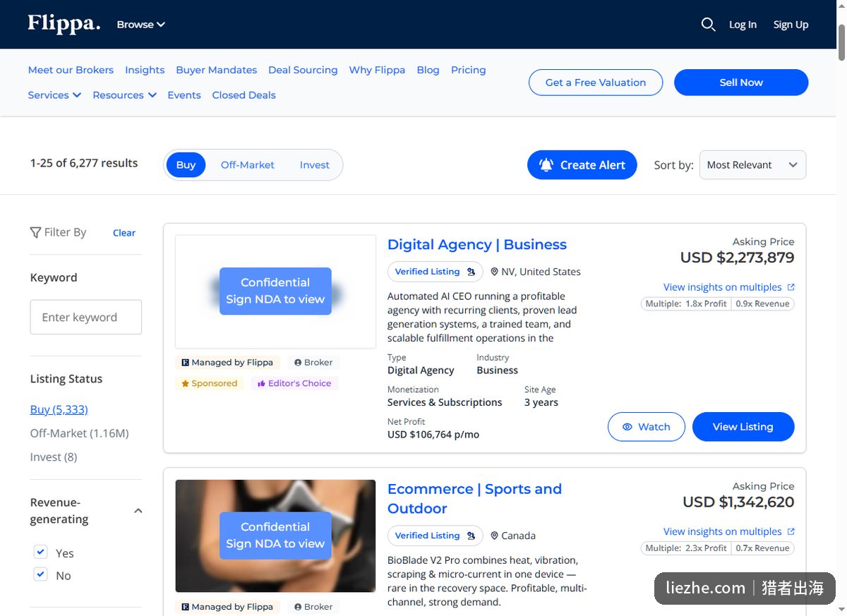Click the Broker icon on Ecommerce listing
This screenshot has height=616, width=847.
click(298, 607)
